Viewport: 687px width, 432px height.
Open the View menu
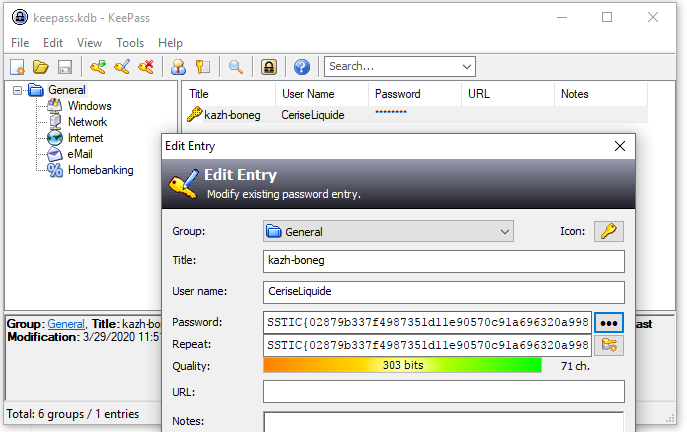coord(89,43)
